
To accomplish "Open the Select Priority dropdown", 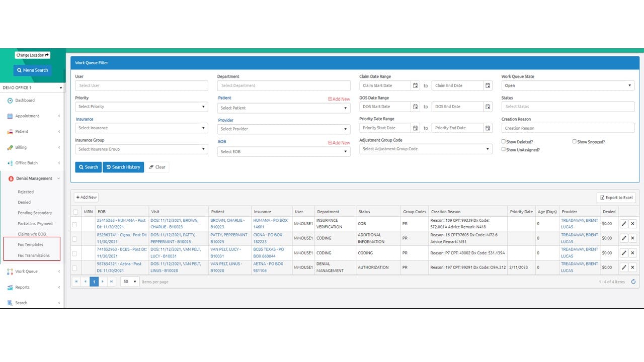I will click(141, 107).
